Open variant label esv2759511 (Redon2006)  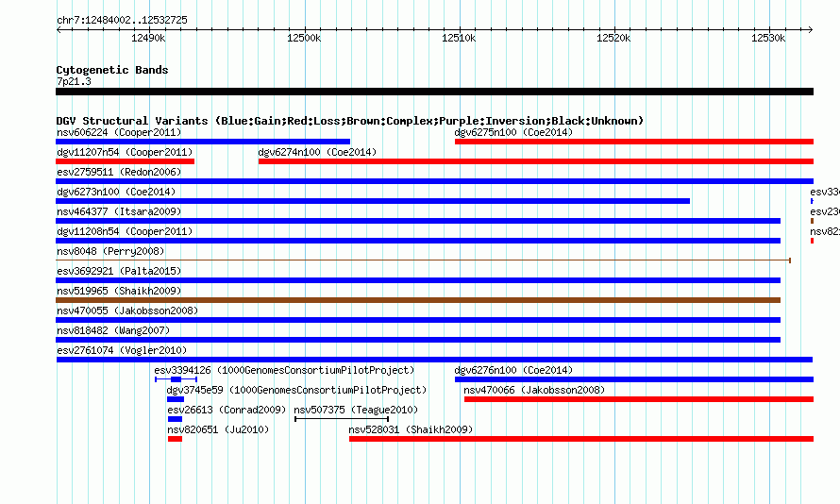point(119,172)
